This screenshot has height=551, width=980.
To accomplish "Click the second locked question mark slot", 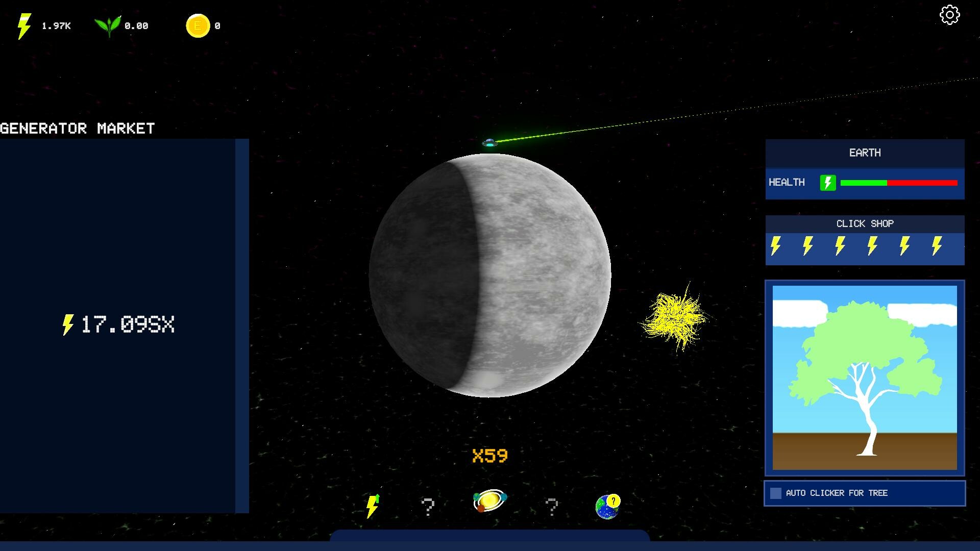I will click(551, 507).
